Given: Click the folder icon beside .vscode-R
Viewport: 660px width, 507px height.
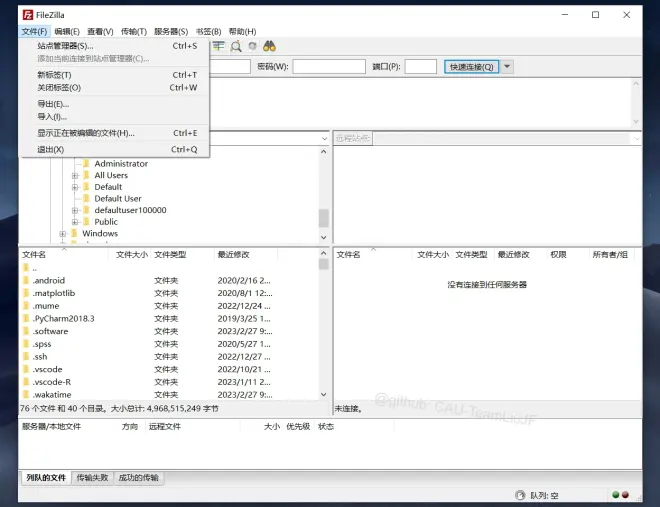Looking at the screenshot, I should pos(26,382).
